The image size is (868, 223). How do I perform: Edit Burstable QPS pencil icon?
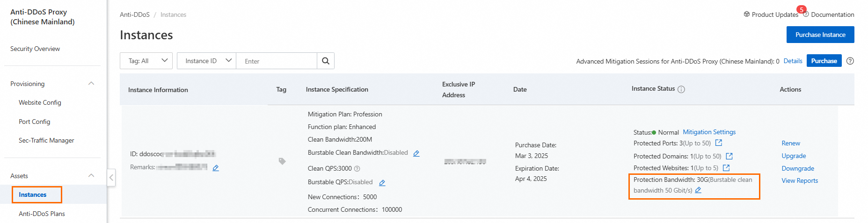tap(382, 183)
